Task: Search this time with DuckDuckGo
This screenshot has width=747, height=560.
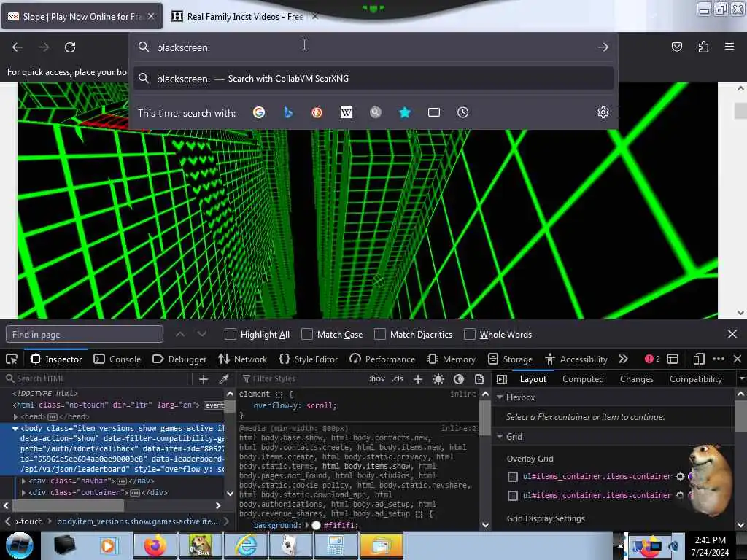Action: pos(317,112)
